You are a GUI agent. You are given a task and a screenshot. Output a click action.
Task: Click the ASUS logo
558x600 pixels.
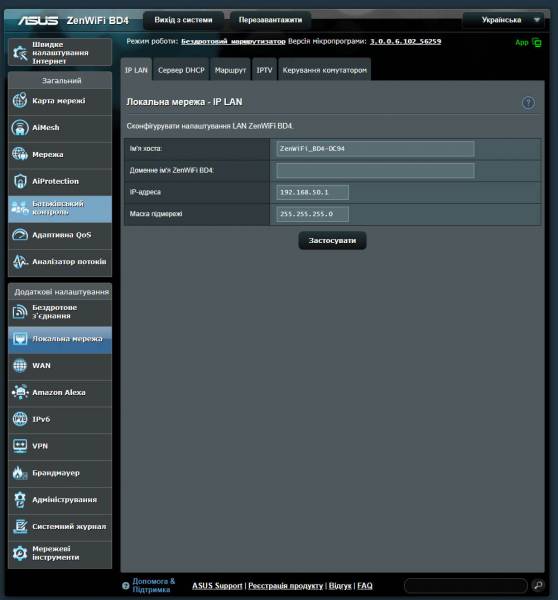click(38, 20)
